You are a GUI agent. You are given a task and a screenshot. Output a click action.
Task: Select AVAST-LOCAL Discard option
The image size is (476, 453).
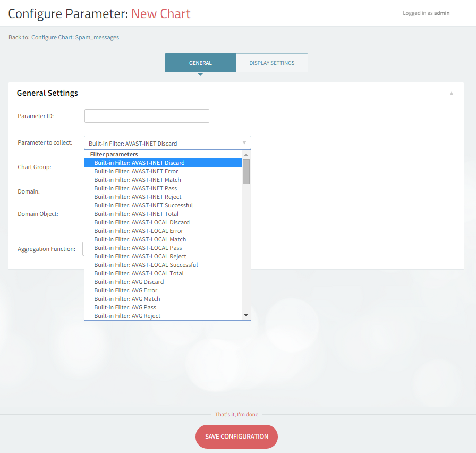(142, 222)
